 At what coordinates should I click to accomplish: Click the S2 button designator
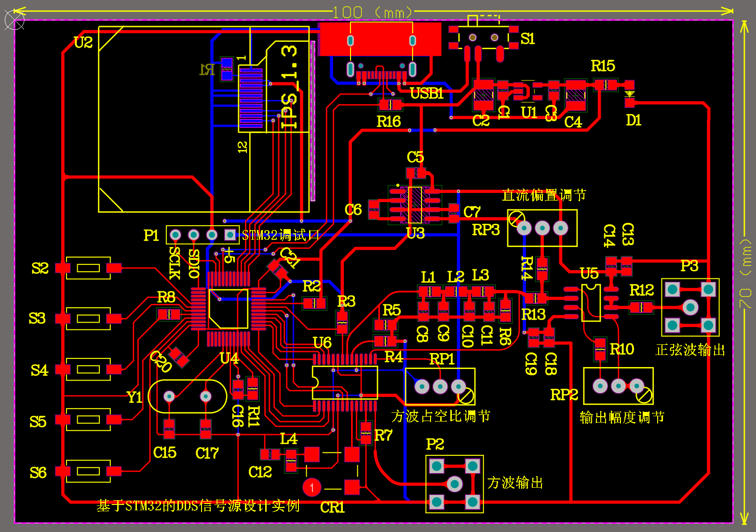pyautogui.click(x=40, y=268)
